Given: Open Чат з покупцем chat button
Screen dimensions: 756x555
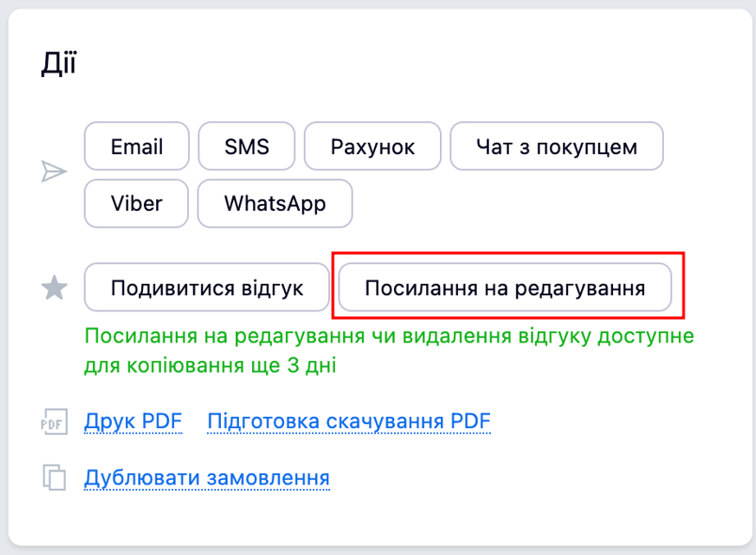Looking at the screenshot, I should click(557, 146).
